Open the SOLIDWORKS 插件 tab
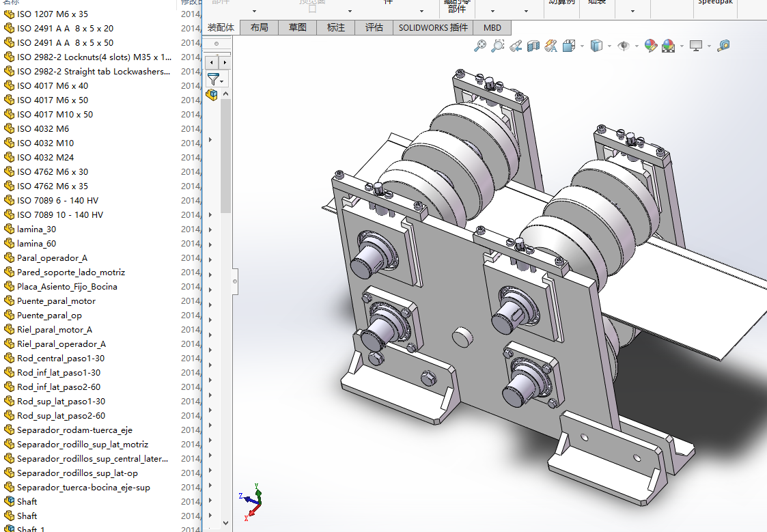The width and height of the screenshot is (767, 532). pyautogui.click(x=434, y=28)
